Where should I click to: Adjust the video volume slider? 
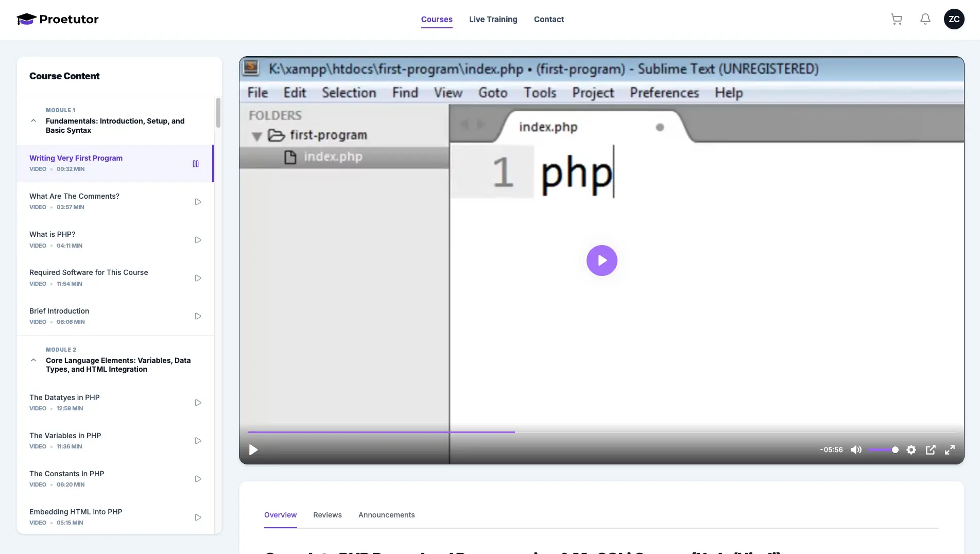tap(883, 450)
